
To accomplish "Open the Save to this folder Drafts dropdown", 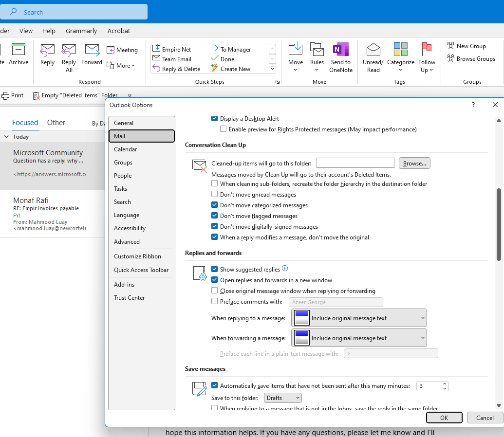I will 282,398.
